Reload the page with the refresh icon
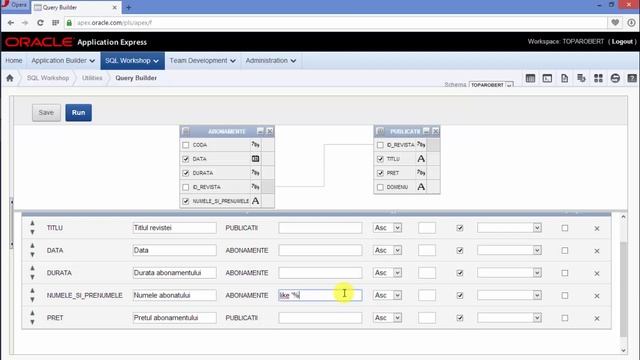This screenshot has height=360, width=640. 40,23
